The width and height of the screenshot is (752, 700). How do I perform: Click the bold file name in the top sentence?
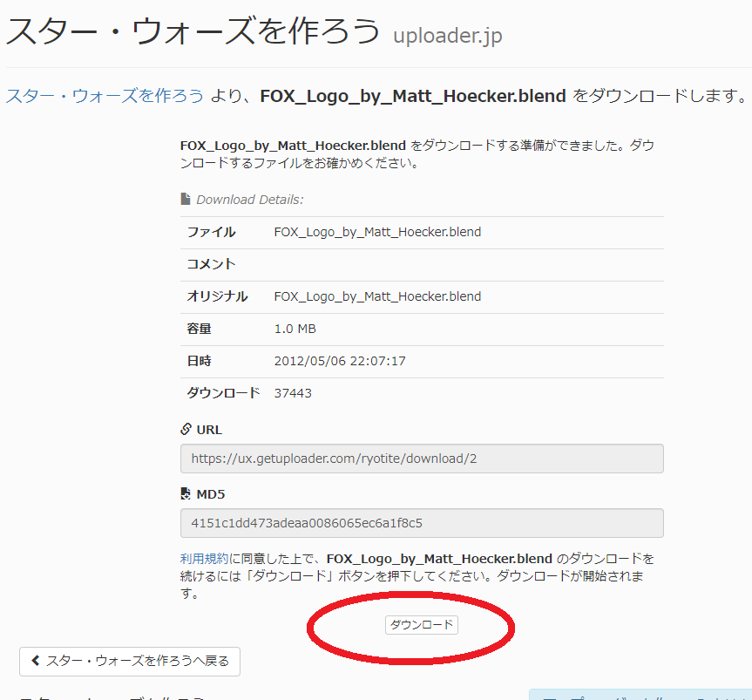pyautogui.click(x=413, y=96)
